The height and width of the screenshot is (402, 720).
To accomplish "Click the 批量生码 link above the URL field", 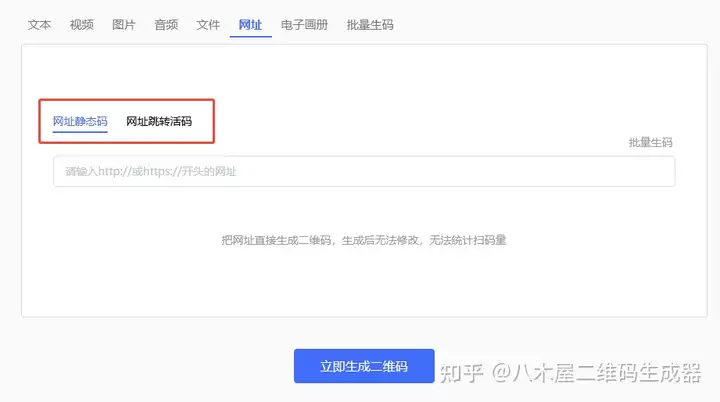I will [650, 142].
